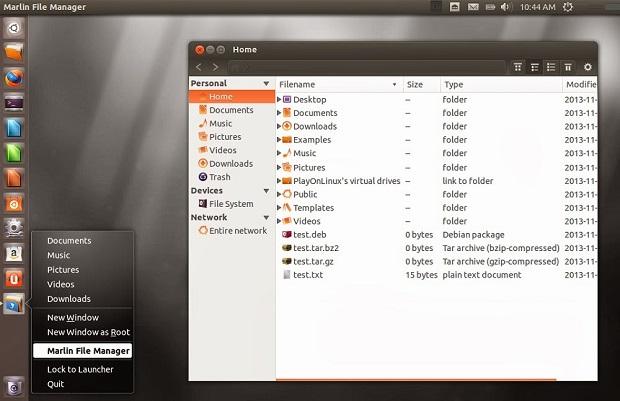Collapse the Devices sidebar section

266,191
